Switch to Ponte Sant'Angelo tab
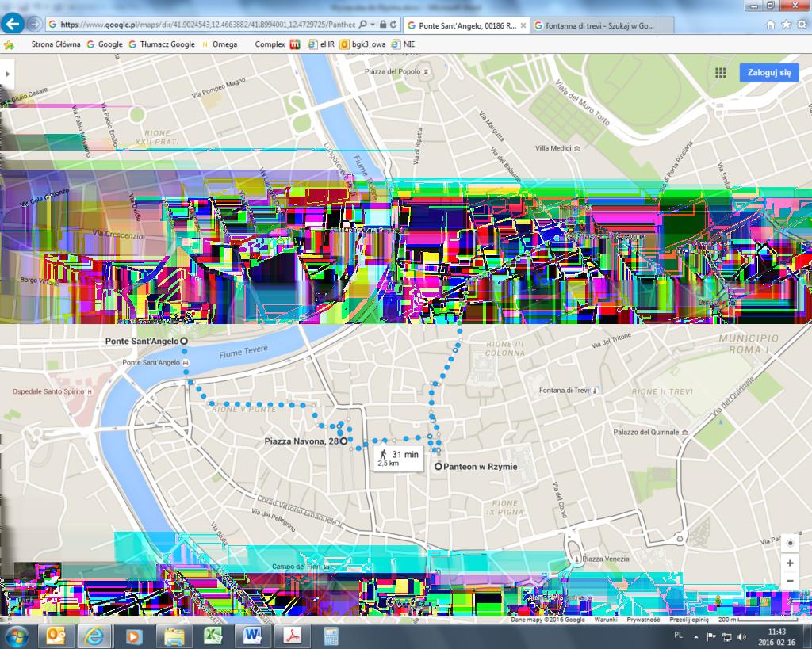The image size is (812, 649). tap(465, 25)
